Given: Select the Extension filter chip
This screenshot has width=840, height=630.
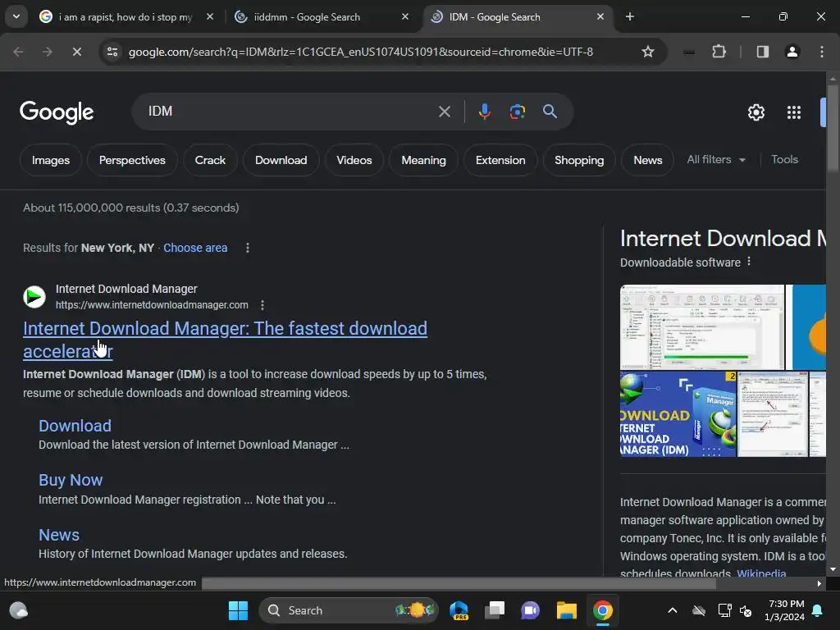Looking at the screenshot, I should [x=500, y=160].
